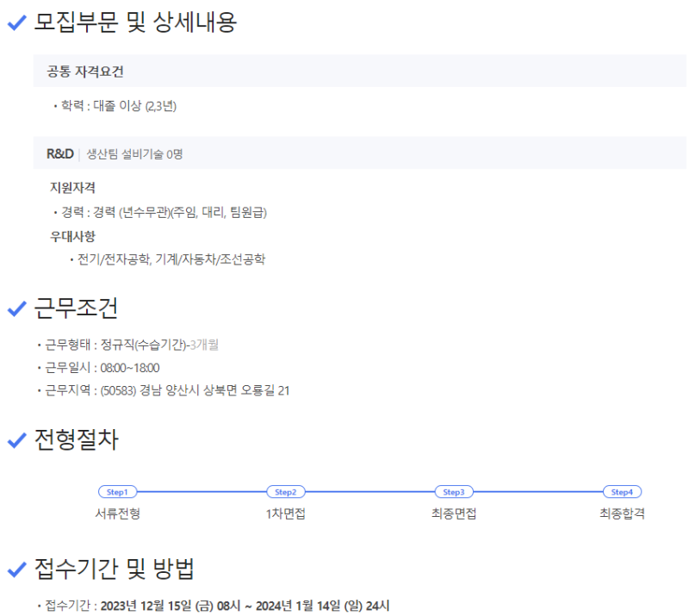Click the checkmark icon beside 전형절차
Viewport: 689px width, 616px height.
16,441
